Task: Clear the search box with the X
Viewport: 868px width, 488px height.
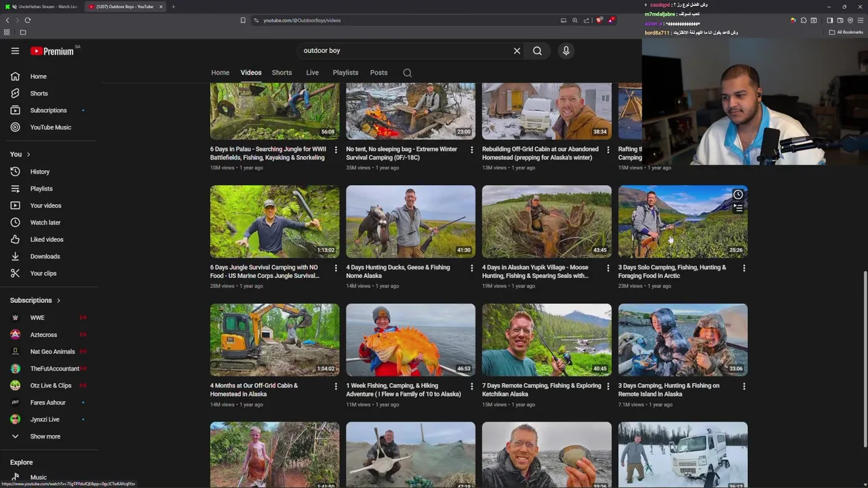Action: click(517, 51)
